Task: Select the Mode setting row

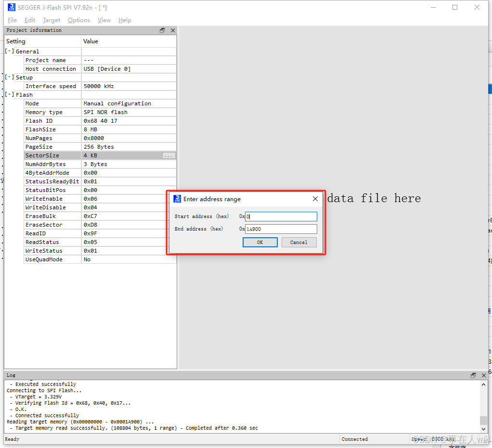Action: pos(100,103)
